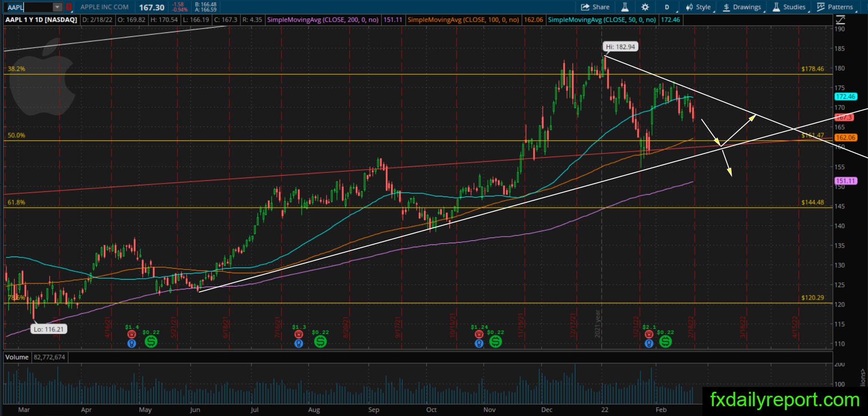Viewport: 868px width, 416px height.
Task: Click the Lo: 116.21 price bubble
Action: coord(48,329)
